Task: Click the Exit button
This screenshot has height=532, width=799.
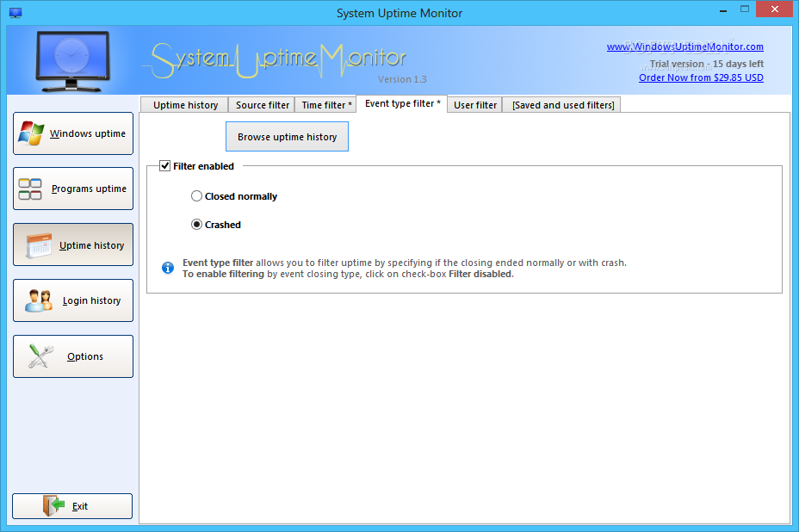Action: pos(72,506)
